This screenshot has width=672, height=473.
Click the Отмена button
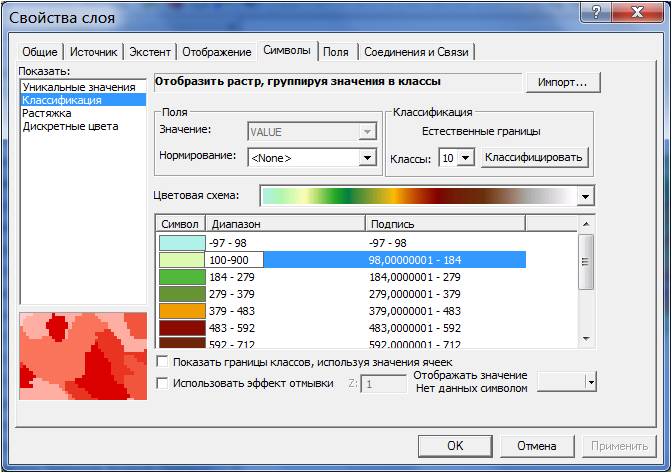click(x=537, y=446)
